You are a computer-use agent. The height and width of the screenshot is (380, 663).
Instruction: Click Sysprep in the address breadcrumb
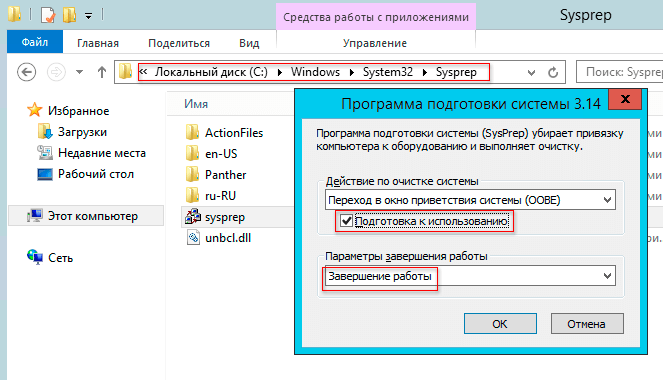point(456,72)
